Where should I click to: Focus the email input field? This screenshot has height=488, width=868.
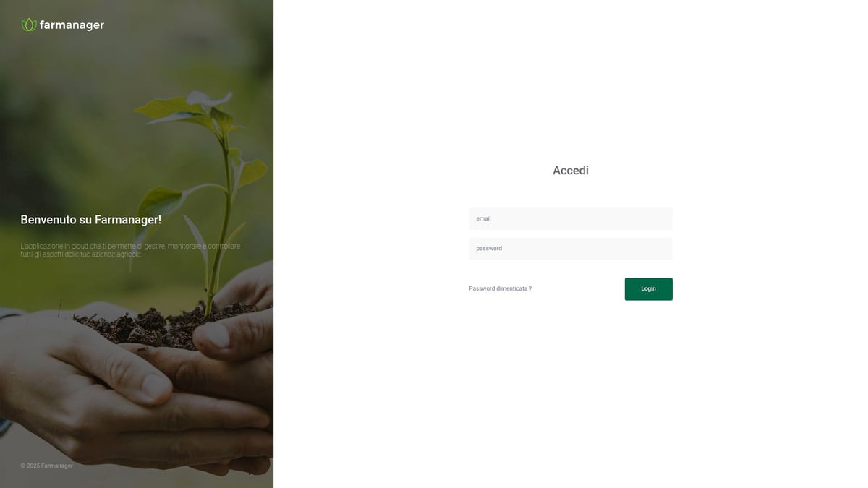tap(571, 218)
